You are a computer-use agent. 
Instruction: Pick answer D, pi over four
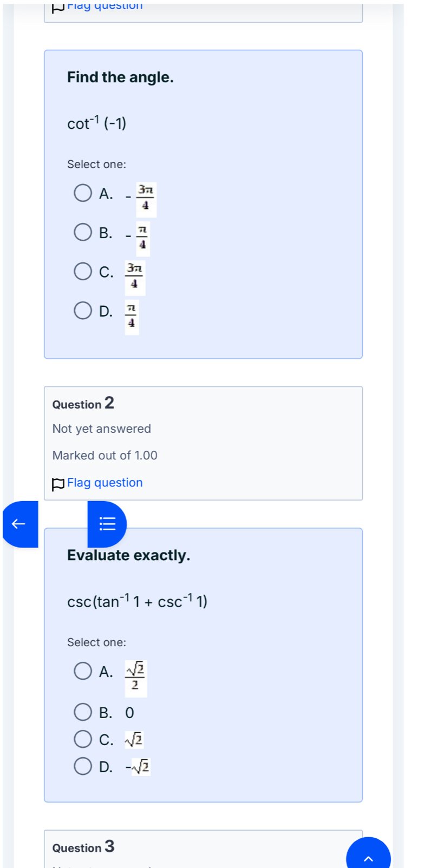point(83,310)
